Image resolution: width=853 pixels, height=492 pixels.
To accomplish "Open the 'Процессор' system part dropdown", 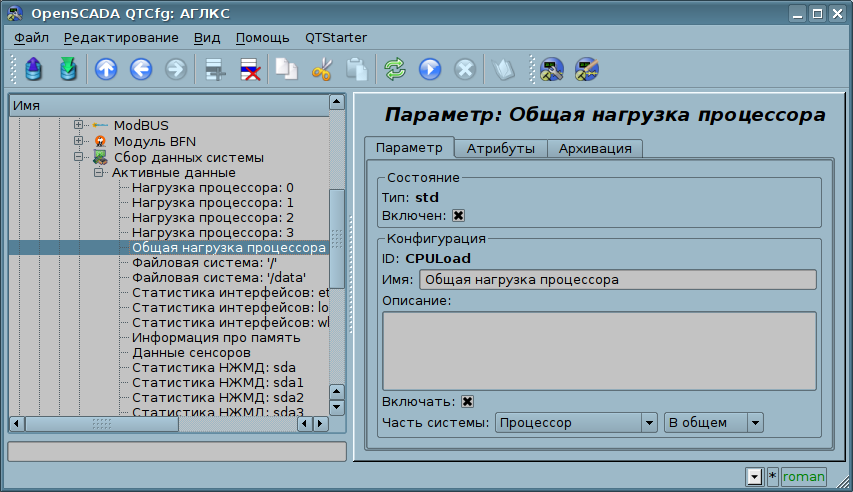I will click(x=577, y=423).
